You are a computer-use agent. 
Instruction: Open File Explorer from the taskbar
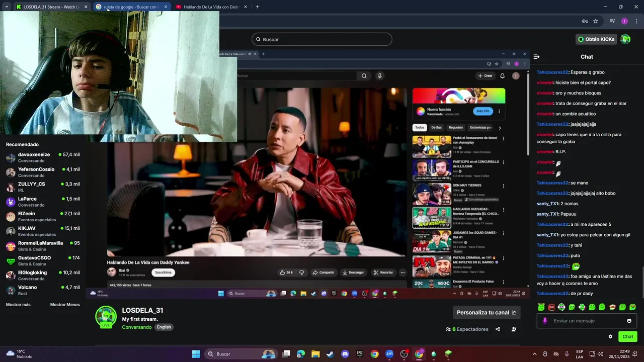point(315,354)
